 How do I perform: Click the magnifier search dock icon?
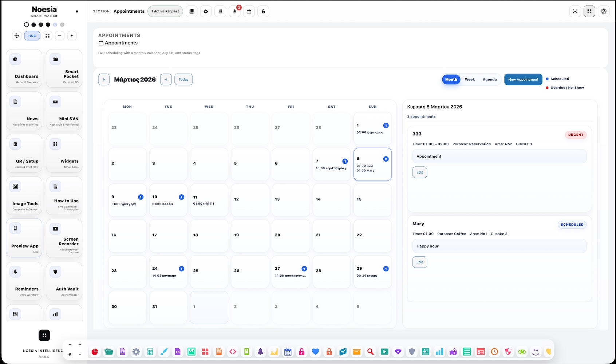370,352
